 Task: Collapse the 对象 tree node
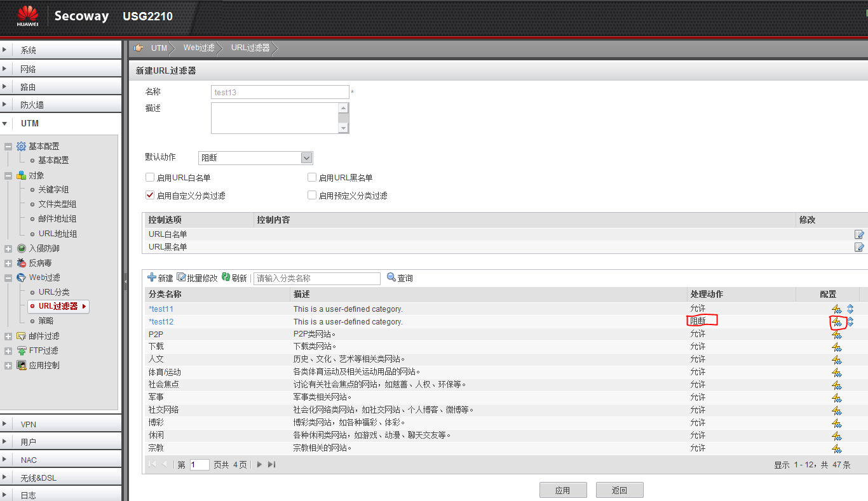click(8, 176)
